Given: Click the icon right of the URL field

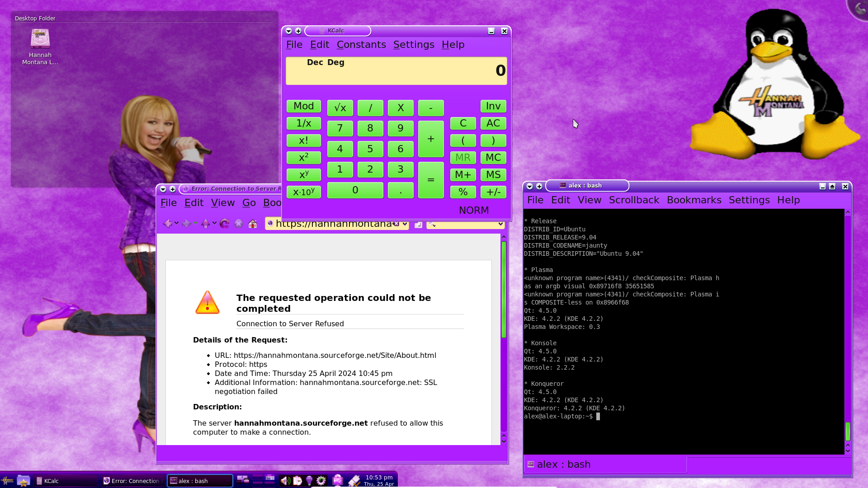Looking at the screenshot, I should (418, 224).
